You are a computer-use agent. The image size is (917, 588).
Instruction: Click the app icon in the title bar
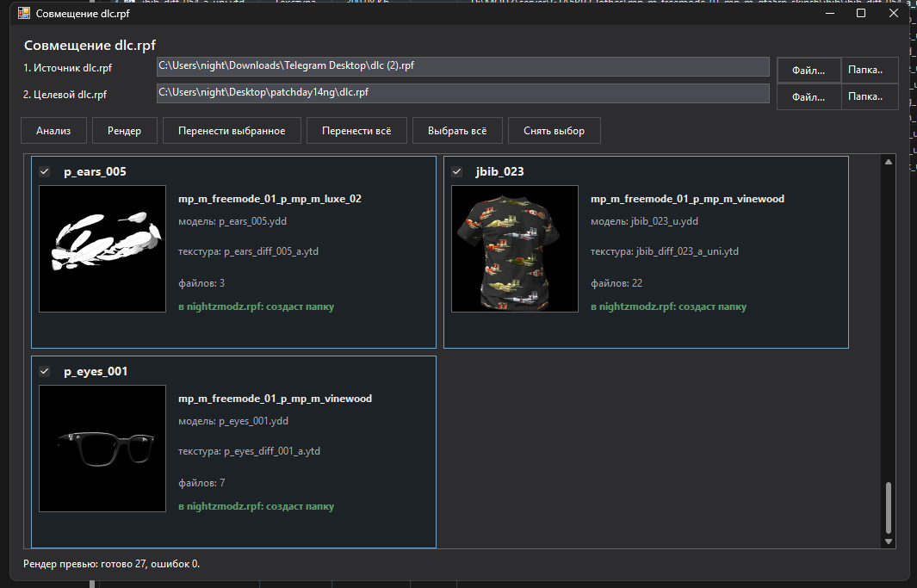[23, 13]
